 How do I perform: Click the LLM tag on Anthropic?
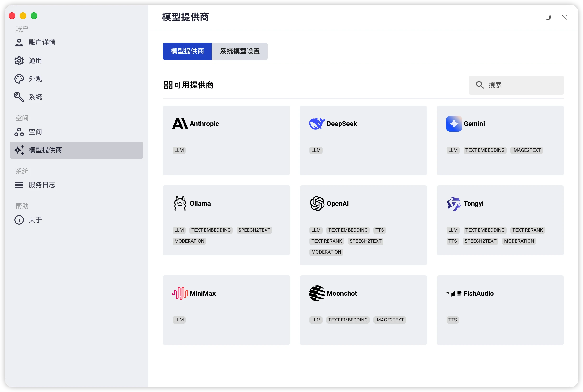[179, 150]
